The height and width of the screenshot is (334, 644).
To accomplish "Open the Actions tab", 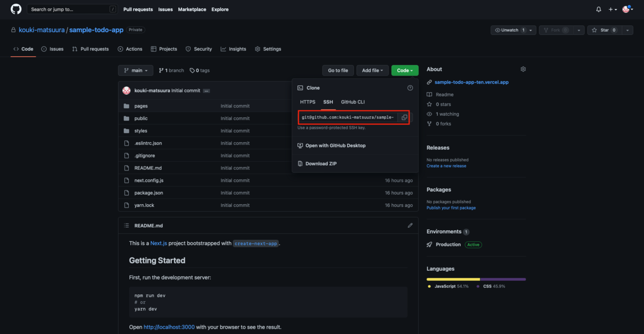I will point(130,49).
